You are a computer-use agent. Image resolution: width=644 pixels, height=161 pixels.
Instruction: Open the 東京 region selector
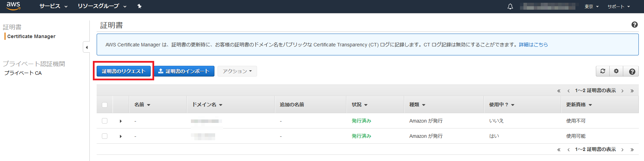coord(592,7)
